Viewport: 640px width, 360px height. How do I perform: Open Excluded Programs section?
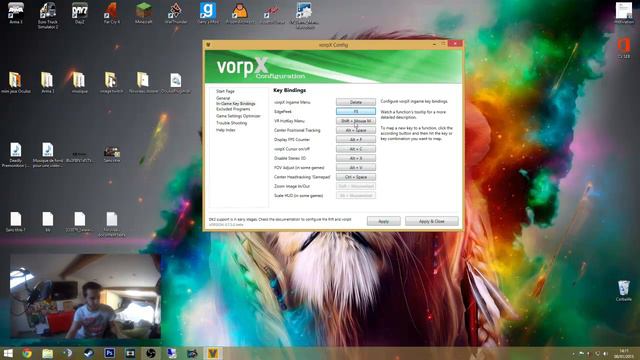(x=233, y=109)
